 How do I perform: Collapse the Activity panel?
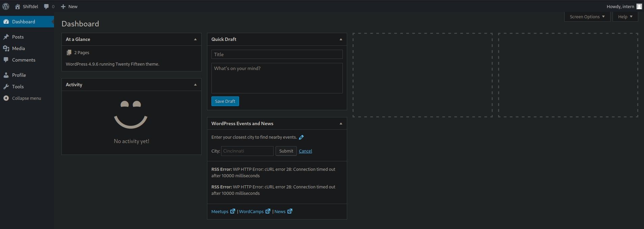(195, 85)
